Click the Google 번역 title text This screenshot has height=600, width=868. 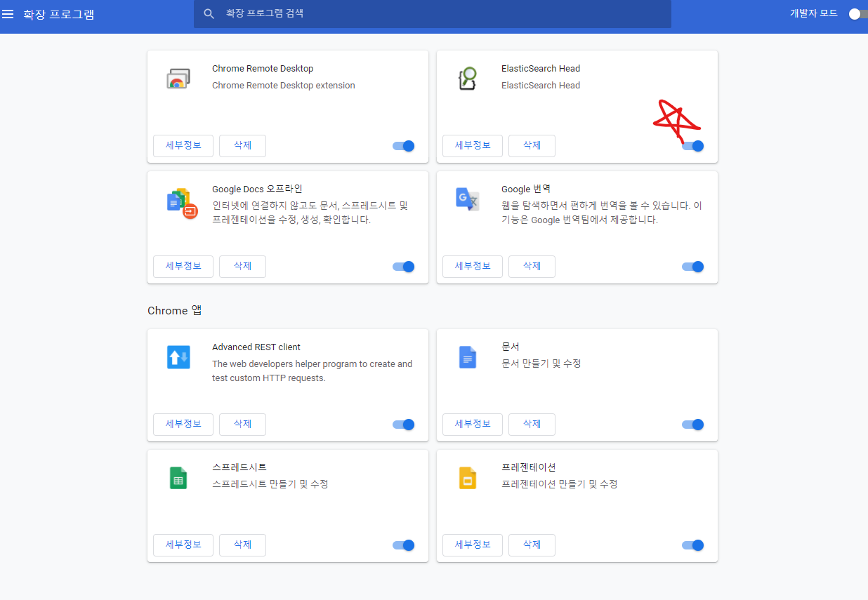click(x=526, y=189)
